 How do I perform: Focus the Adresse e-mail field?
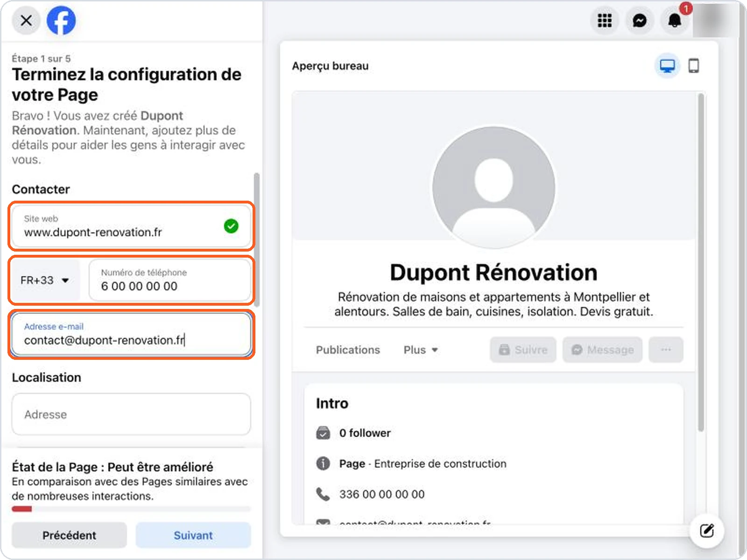click(x=131, y=335)
